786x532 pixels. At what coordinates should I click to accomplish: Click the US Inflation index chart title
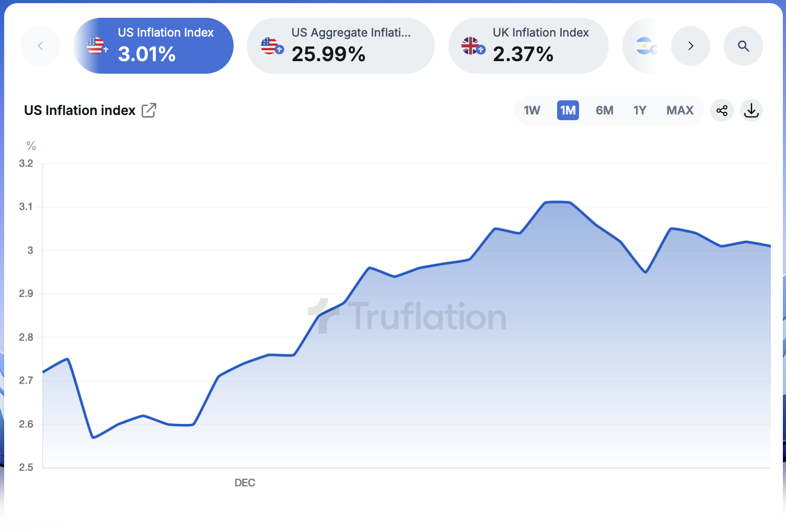point(79,110)
